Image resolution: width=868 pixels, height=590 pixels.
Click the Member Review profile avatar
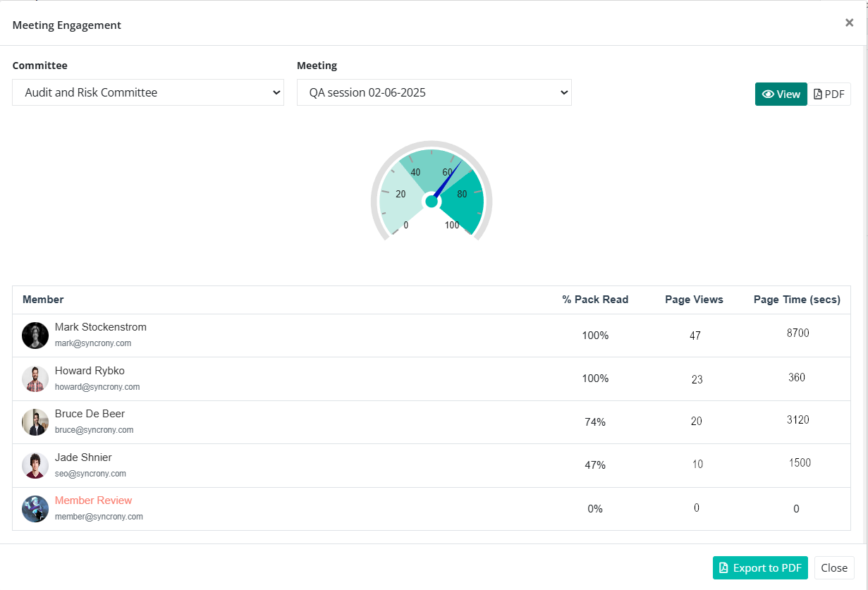click(35, 508)
